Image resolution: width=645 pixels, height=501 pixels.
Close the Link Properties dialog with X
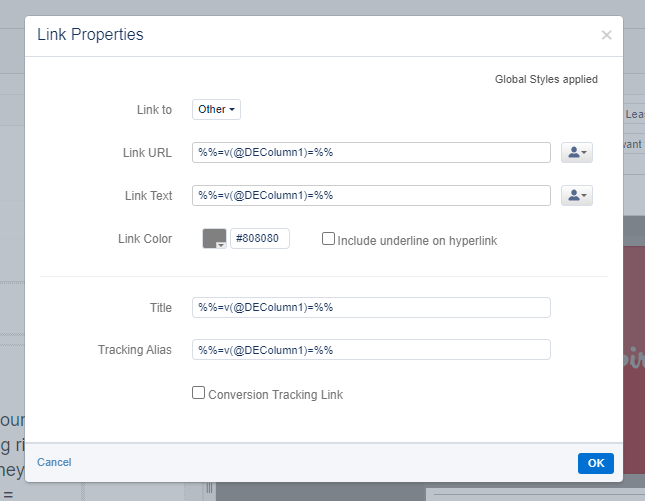[606, 35]
